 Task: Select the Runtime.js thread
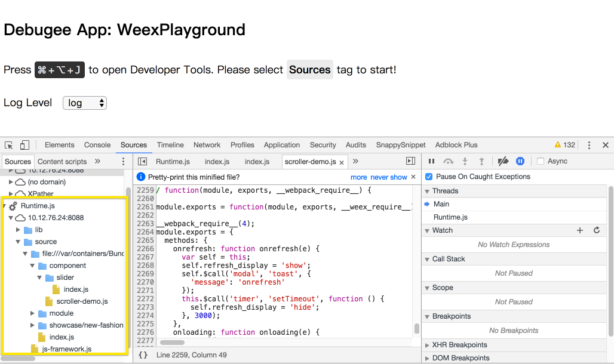pyautogui.click(x=450, y=217)
